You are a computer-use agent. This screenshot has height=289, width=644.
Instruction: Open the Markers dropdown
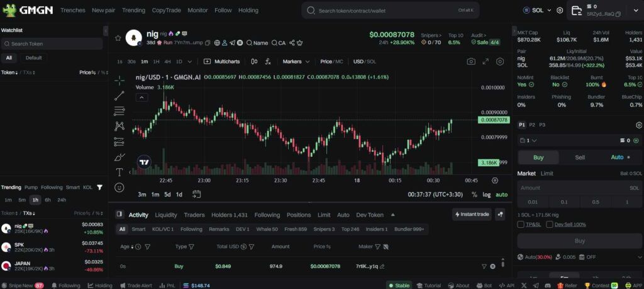(296, 62)
